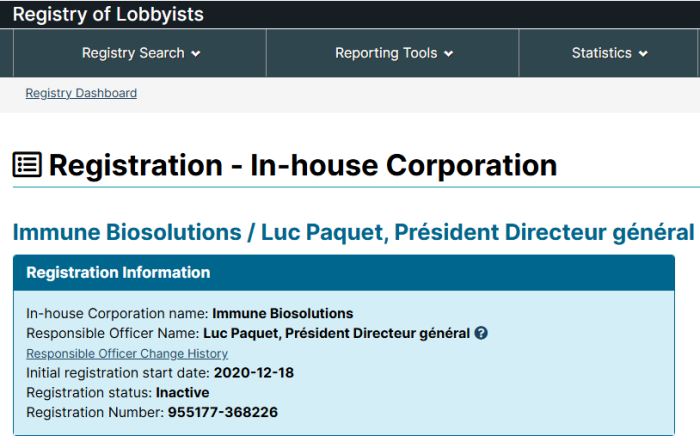Click the Immune Biosolutions / Luc Paquet heading

click(x=352, y=232)
